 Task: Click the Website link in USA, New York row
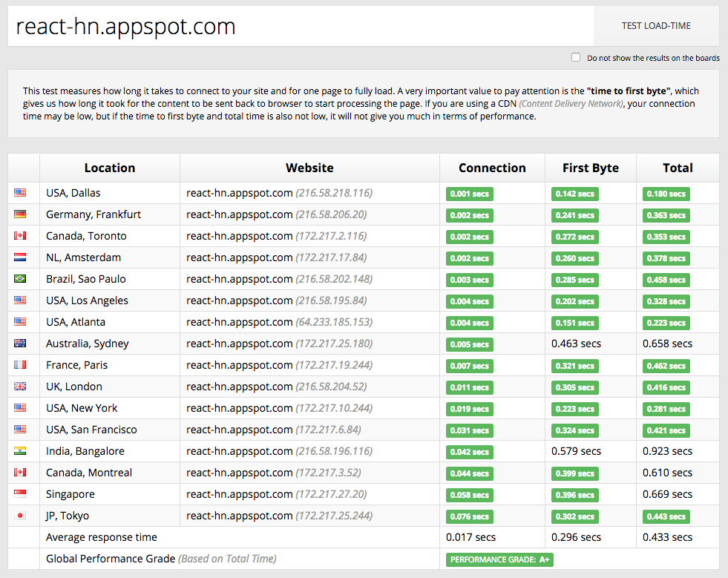pyautogui.click(x=240, y=408)
